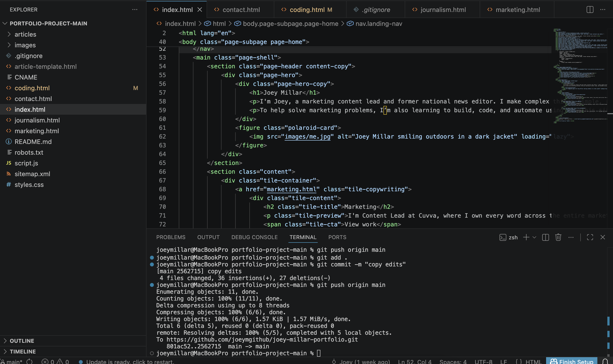Click the main* git branch indicator
The height and width of the screenshot is (364, 613).
(12, 362)
